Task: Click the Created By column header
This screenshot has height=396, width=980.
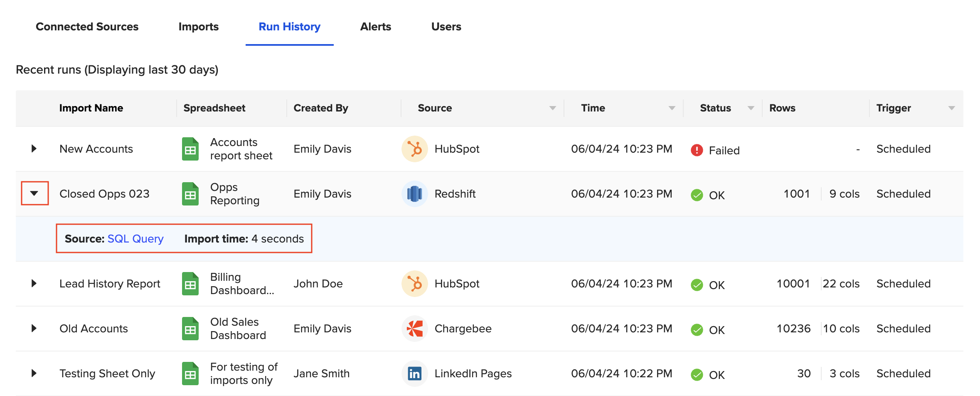Action: click(321, 108)
